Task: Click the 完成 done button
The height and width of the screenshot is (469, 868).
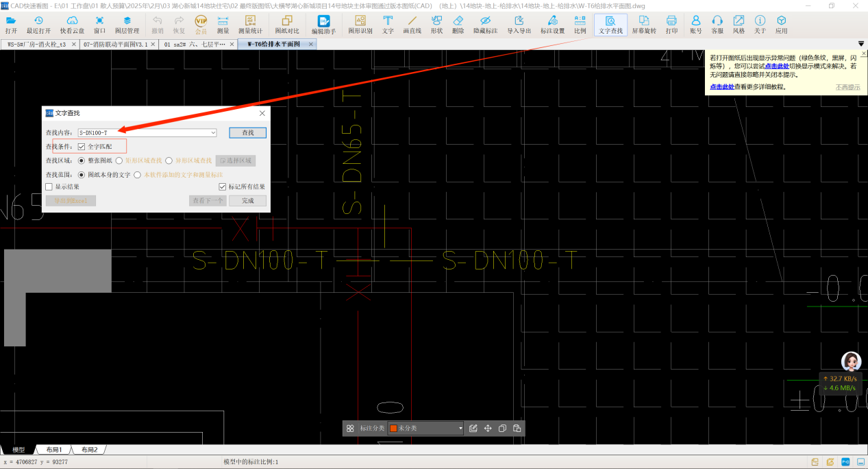Action: click(247, 201)
